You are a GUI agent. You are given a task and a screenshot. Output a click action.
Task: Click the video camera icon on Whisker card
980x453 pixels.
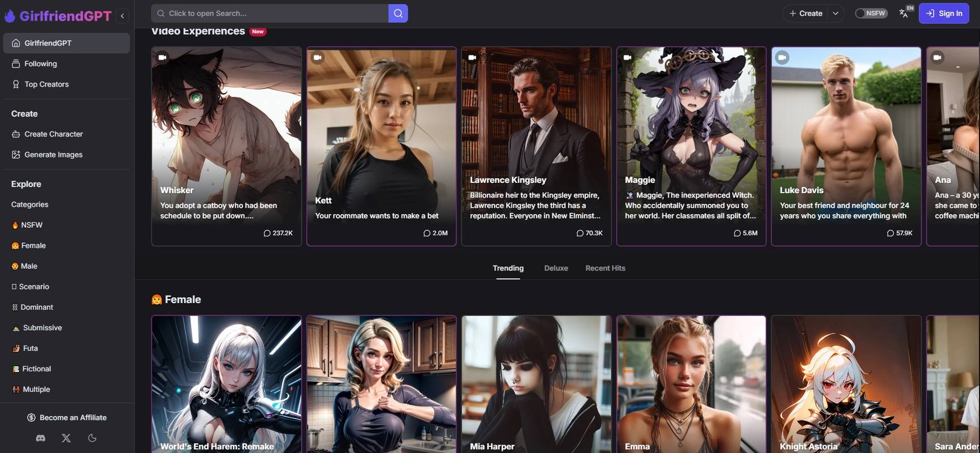pyautogui.click(x=163, y=57)
